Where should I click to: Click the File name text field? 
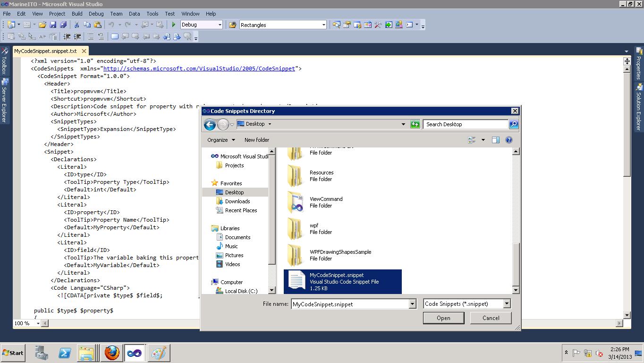point(350,304)
